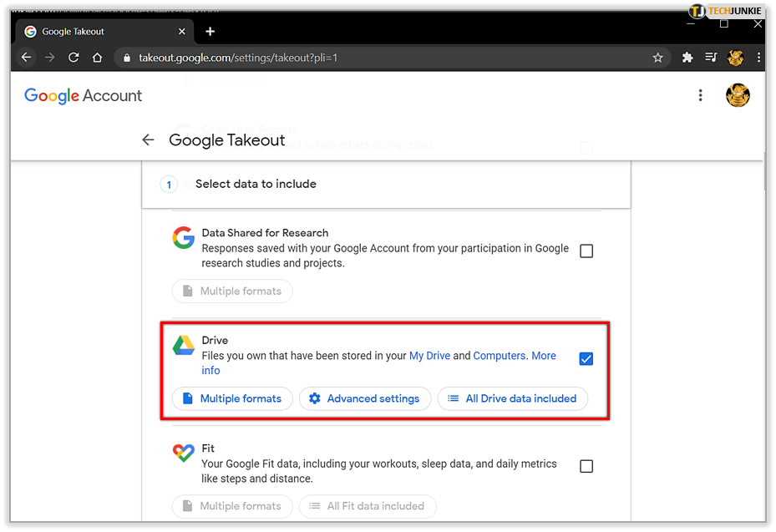Open Chrome three-dot menu
776x532 pixels.
click(758, 58)
